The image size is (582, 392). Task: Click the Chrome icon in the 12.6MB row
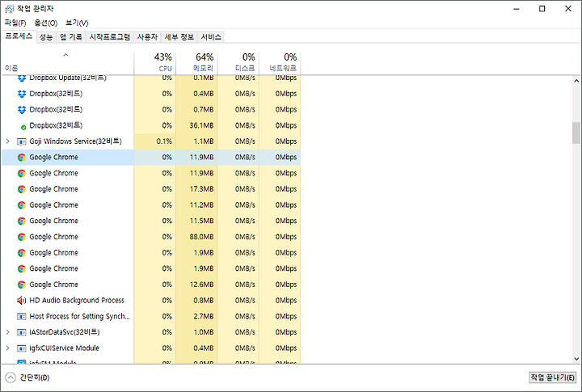tap(22, 285)
